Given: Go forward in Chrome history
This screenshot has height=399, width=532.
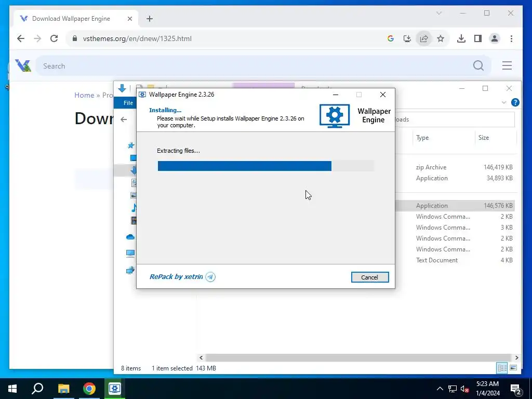Looking at the screenshot, I should (37, 38).
